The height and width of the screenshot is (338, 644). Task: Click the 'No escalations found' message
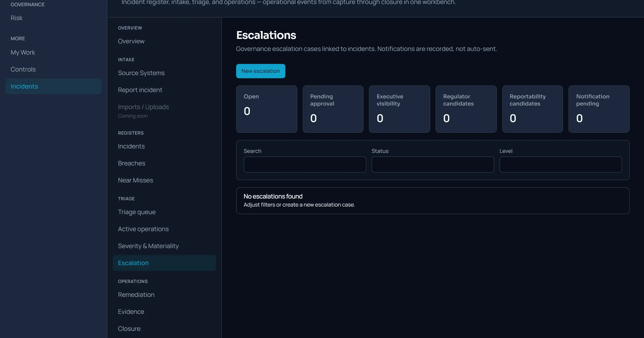[273, 196]
